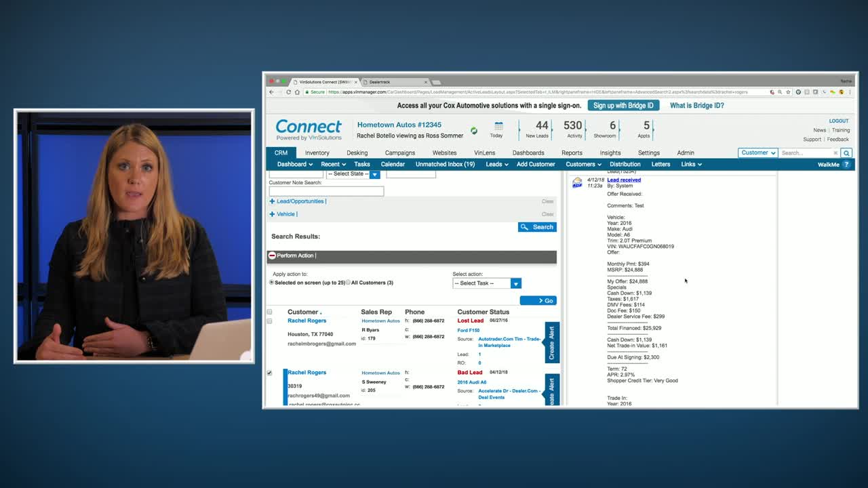Open the Lead received link
Viewport: 868px width, 488px height.
pyautogui.click(x=624, y=180)
